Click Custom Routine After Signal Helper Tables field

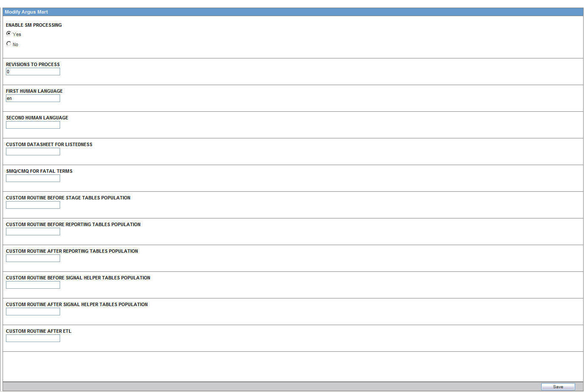[33, 312]
